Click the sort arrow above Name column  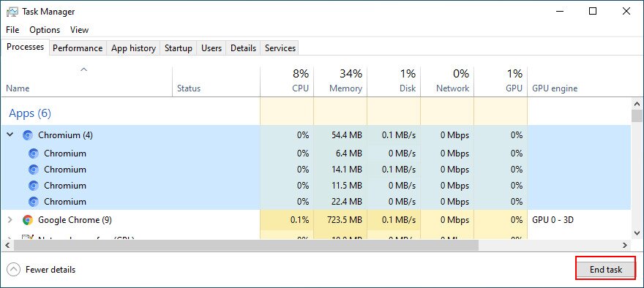(83, 69)
